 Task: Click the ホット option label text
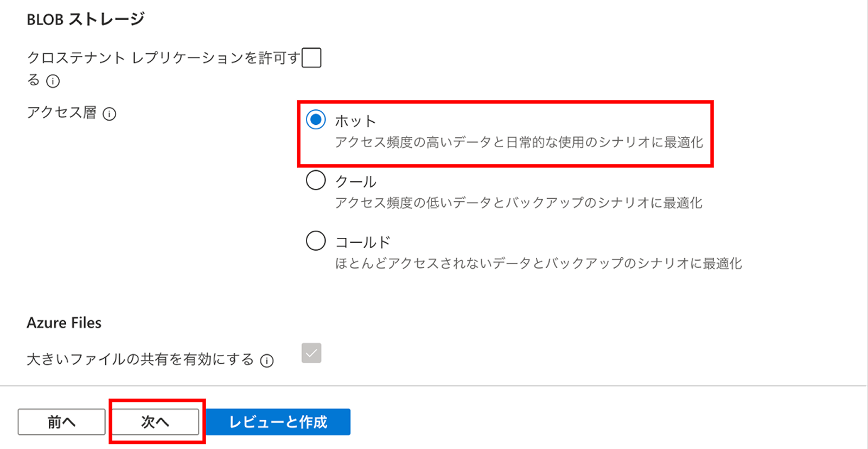(355, 121)
